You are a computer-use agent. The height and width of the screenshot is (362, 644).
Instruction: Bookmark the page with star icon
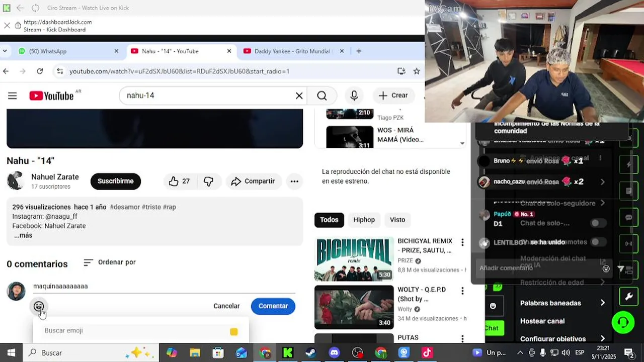point(417,71)
